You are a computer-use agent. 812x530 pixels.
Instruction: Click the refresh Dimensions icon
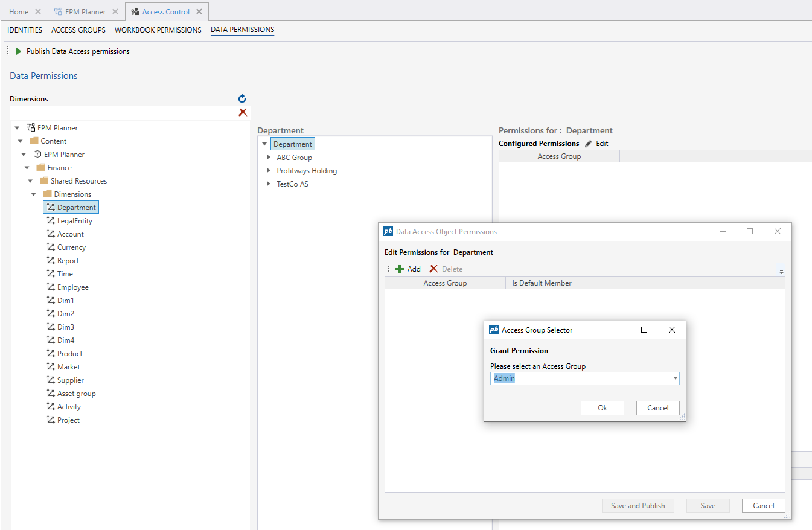click(x=242, y=99)
